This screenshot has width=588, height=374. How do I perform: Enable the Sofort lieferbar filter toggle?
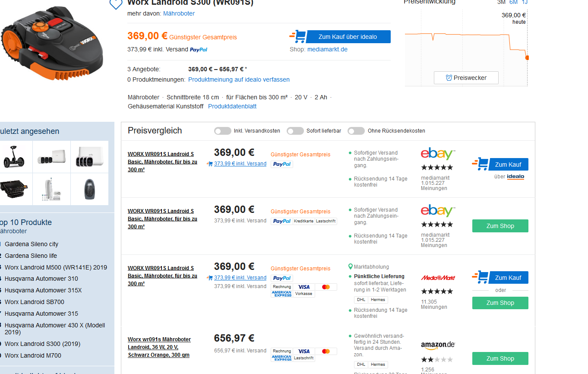click(295, 131)
